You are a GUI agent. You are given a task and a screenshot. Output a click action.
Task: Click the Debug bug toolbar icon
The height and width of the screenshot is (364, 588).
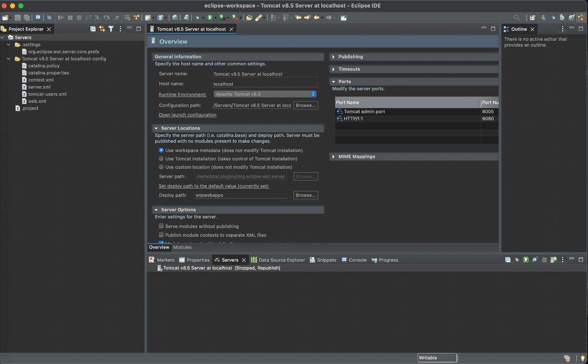point(197,18)
